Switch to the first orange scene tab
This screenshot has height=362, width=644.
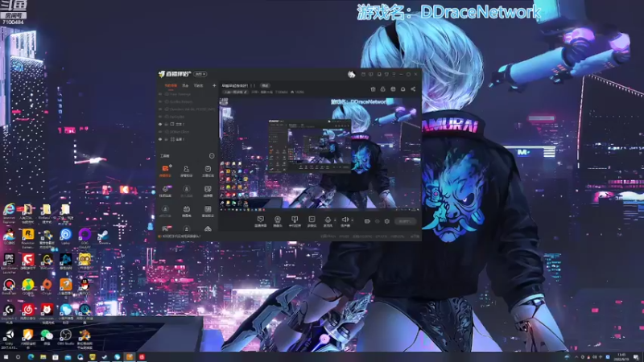click(x=171, y=85)
